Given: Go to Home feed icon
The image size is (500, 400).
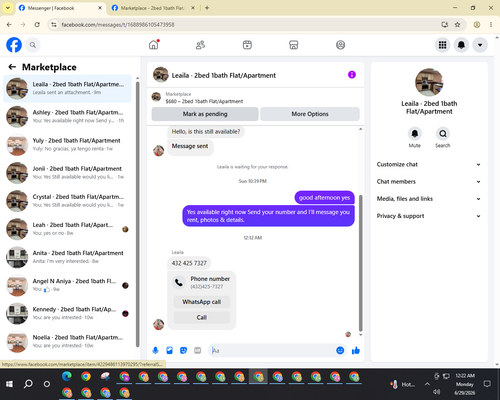Looking at the screenshot, I should 154,45.
